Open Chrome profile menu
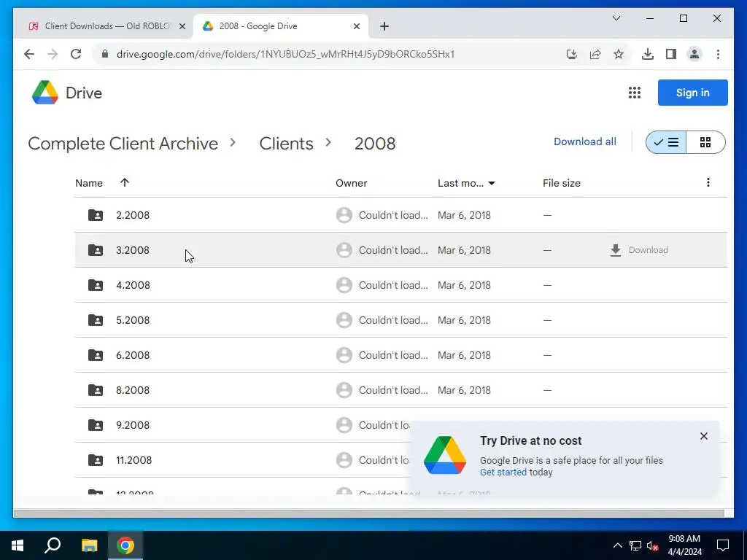Image resolution: width=747 pixels, height=560 pixels. coord(694,54)
